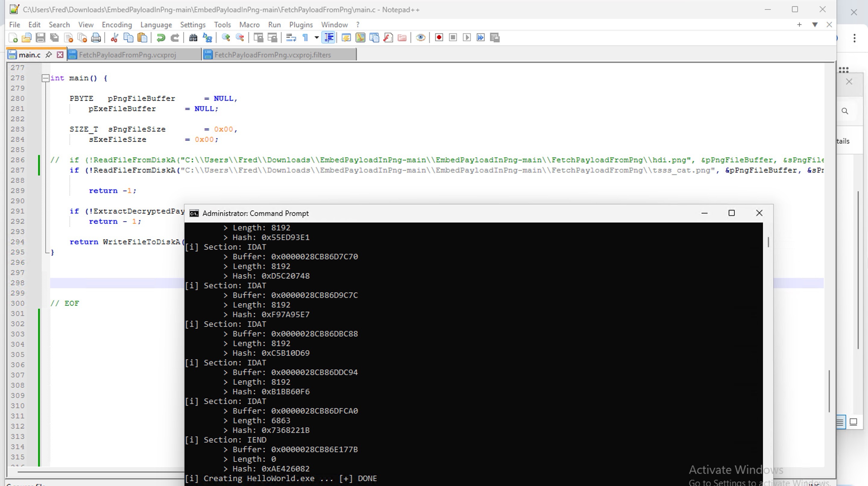This screenshot has width=868, height=486.
Task: Open the Language menu
Action: tap(156, 25)
